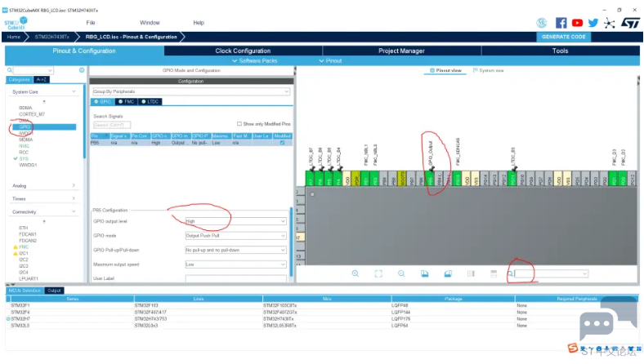Click the vertical split view icon in pinout toolbar
The width and height of the screenshot is (644, 364).
471,273
